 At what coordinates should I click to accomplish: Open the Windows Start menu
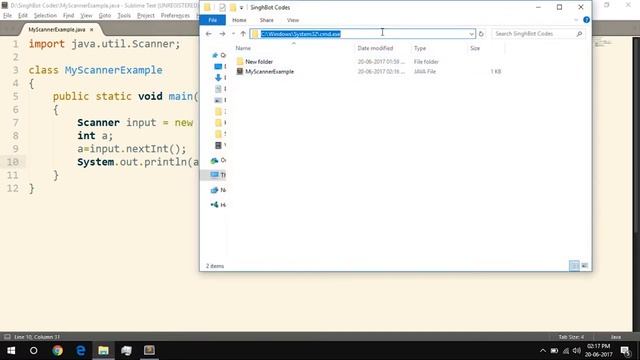click(x=11, y=351)
